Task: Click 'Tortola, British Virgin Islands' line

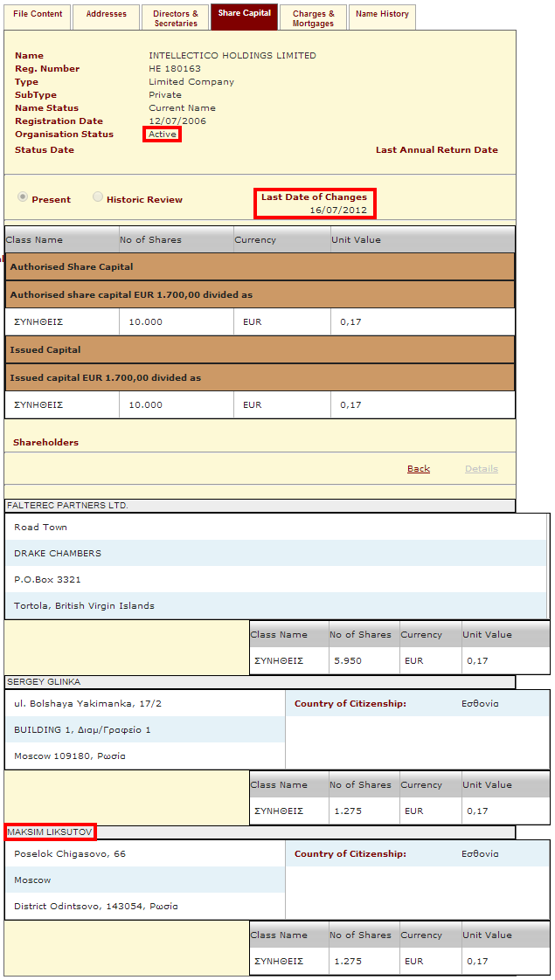Action: tap(84, 605)
